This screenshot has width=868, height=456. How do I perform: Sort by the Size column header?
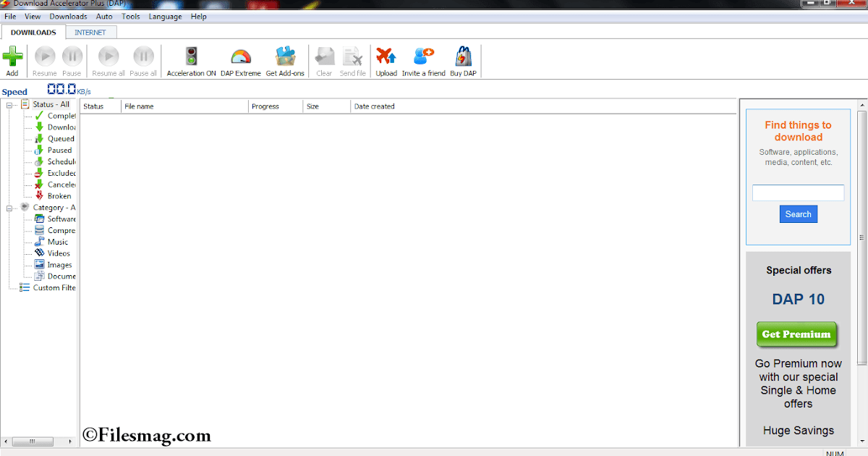(327, 106)
